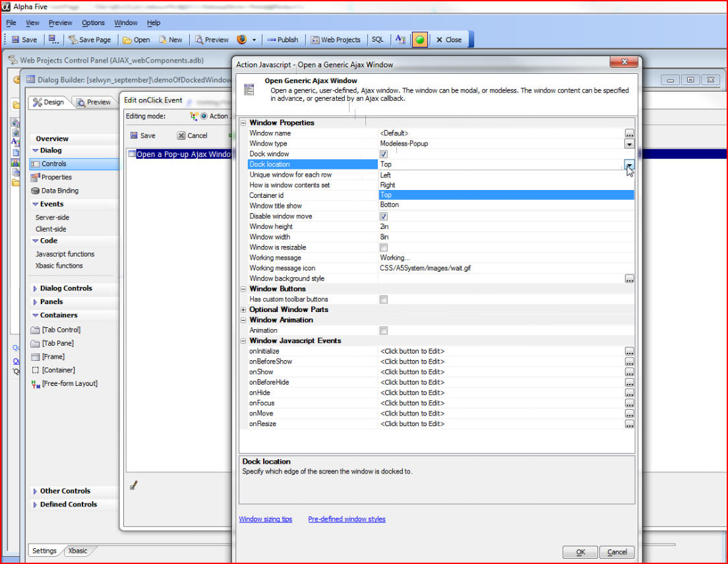This screenshot has width=728, height=564.
Task: Click the Window name ellipsis button
Action: click(x=629, y=134)
